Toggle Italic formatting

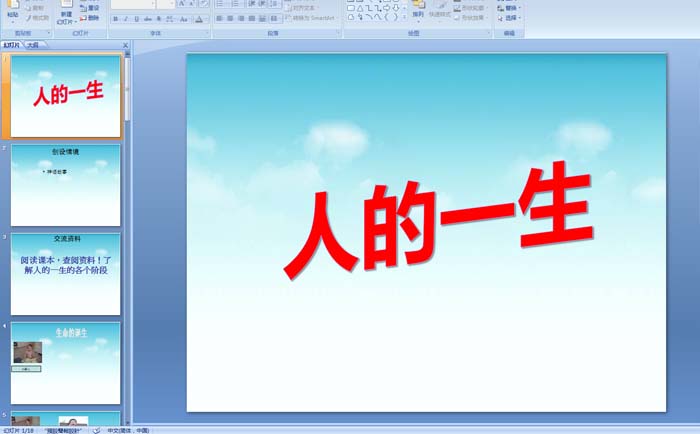pos(126,19)
